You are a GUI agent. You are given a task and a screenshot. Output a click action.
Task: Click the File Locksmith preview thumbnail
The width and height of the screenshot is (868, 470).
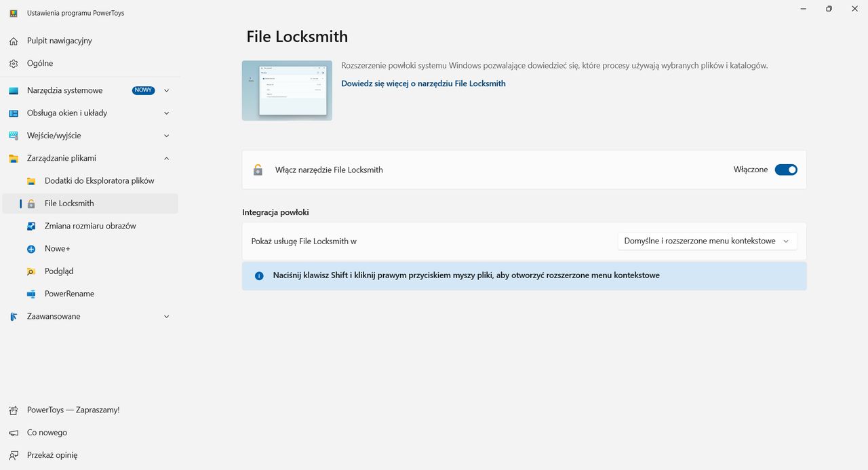[287, 90]
